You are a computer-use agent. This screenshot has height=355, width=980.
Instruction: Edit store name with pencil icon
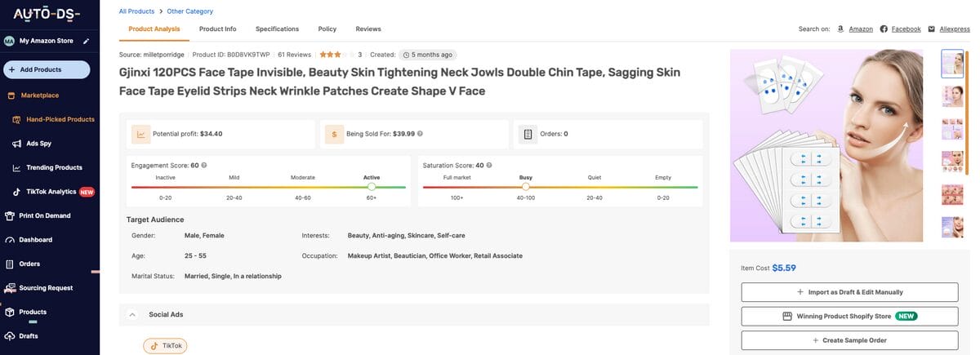[86, 41]
